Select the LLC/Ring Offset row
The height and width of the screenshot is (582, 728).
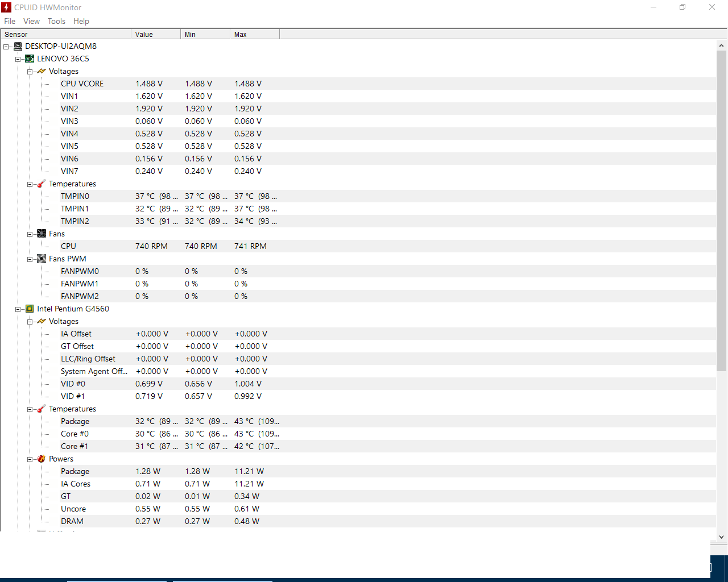[387, 359]
